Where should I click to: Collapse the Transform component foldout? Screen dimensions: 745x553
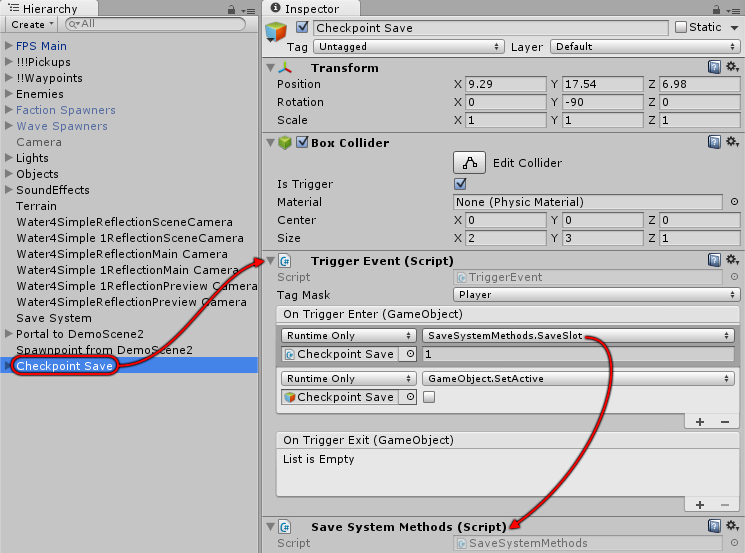[270, 68]
